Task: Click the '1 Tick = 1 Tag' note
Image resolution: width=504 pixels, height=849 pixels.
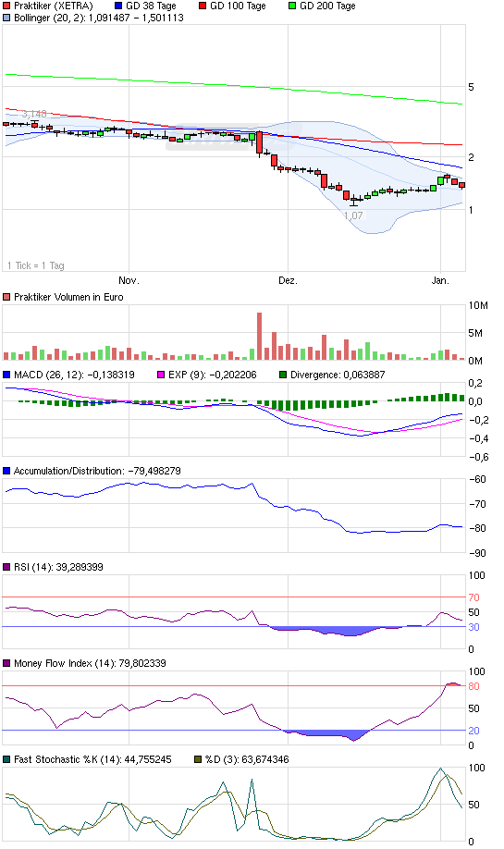Action: point(36,265)
